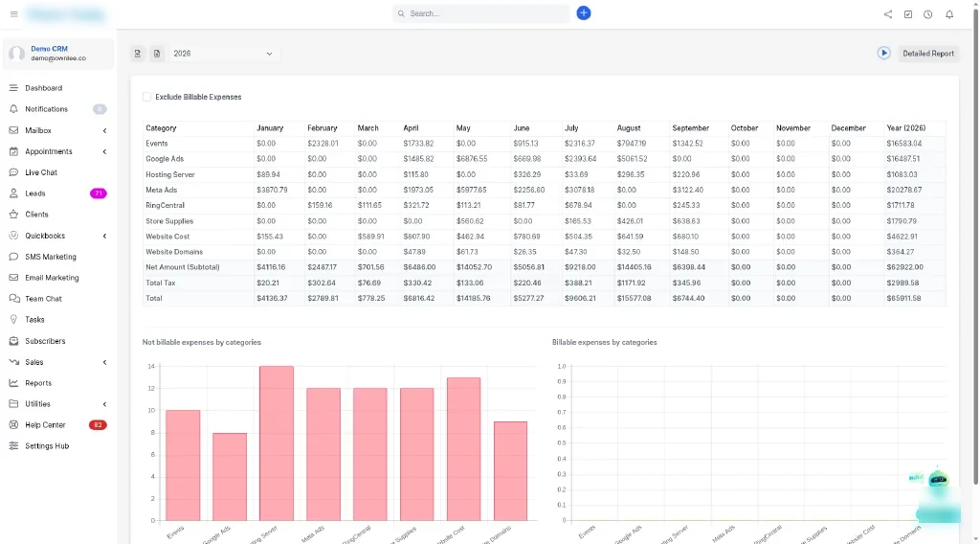Open the notifications bell in the header
The height and width of the screenshot is (544, 980).
tap(948, 13)
